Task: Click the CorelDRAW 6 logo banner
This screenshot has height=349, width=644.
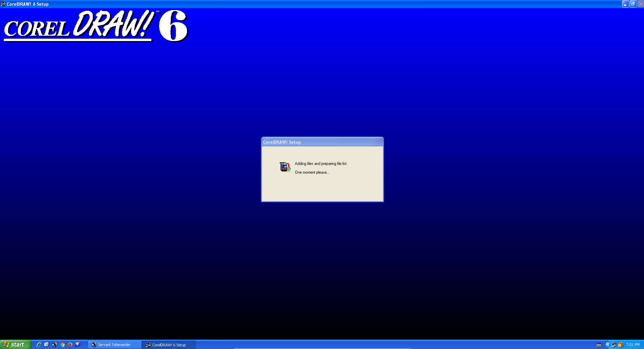Action: click(x=96, y=26)
